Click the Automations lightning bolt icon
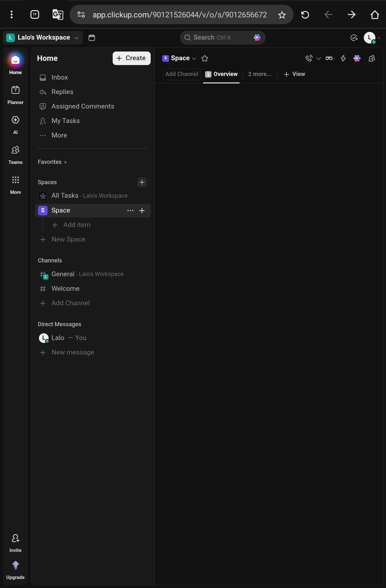This screenshot has height=588, width=386. pos(343,58)
